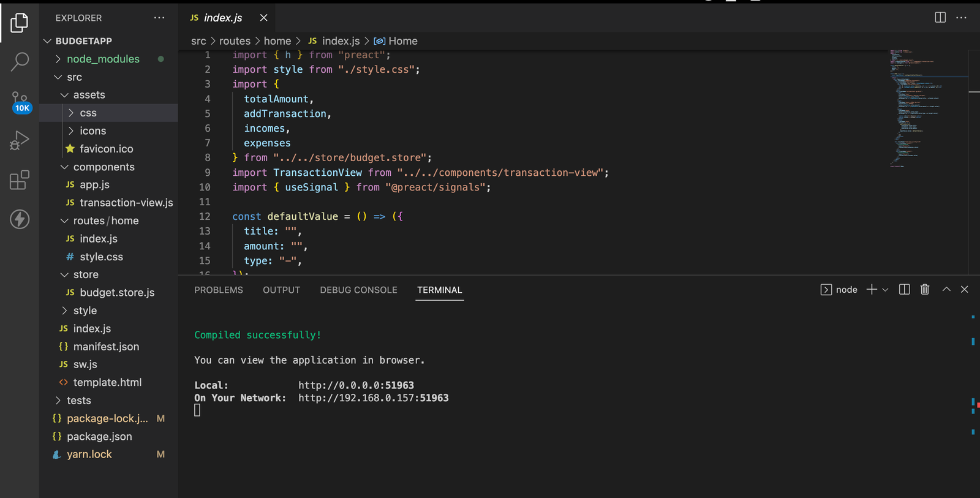
Task: Kill terminal with trash icon
Action: click(x=925, y=290)
